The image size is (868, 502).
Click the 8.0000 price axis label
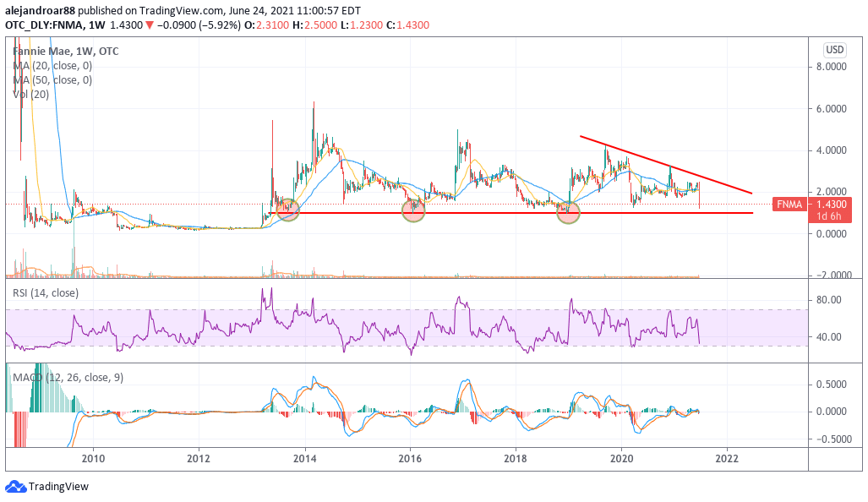[x=832, y=67]
